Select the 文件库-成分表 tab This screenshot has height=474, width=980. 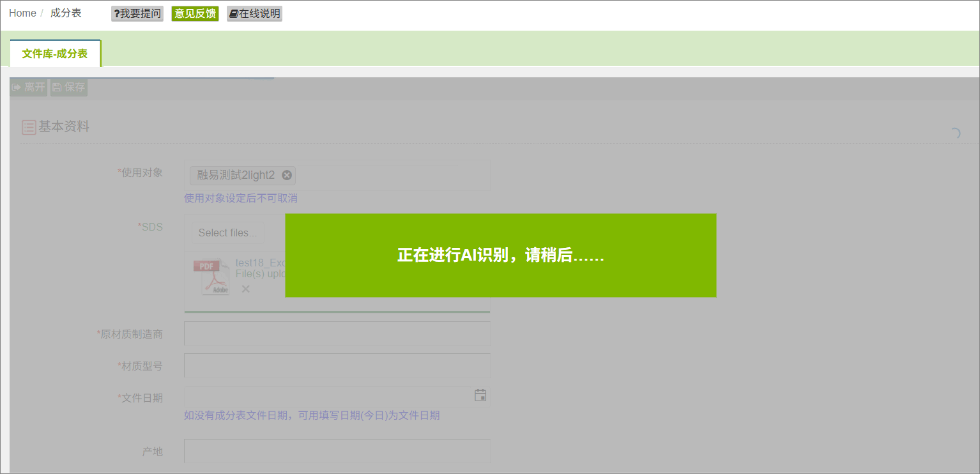point(55,54)
